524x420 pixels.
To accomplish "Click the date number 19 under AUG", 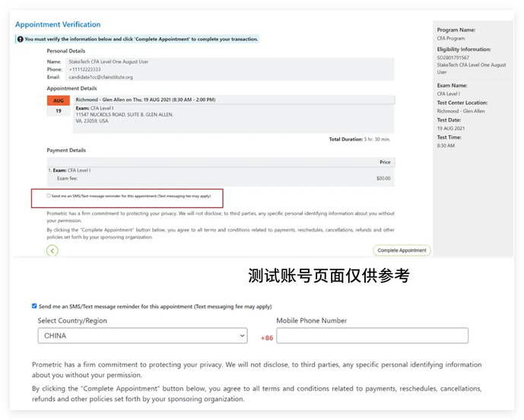I will coord(59,110).
